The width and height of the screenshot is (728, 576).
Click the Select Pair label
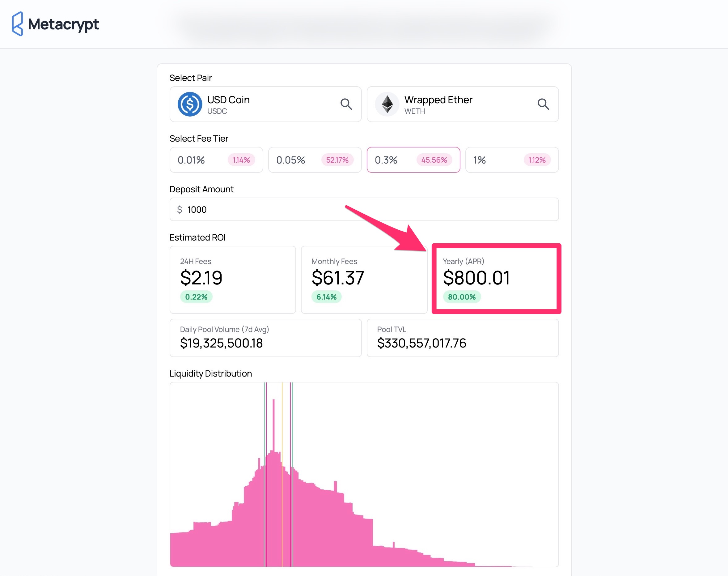click(x=191, y=78)
